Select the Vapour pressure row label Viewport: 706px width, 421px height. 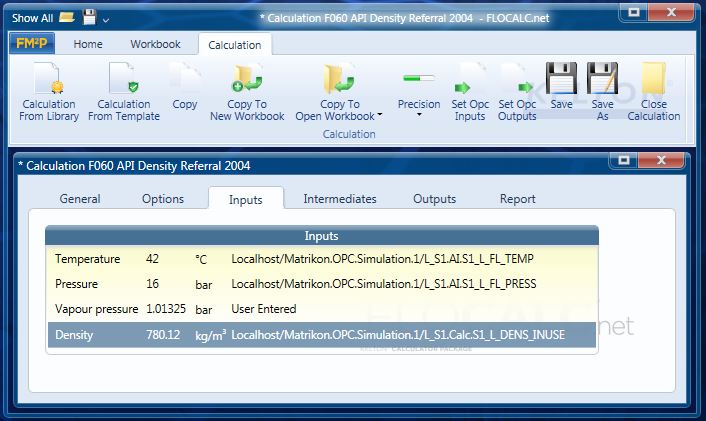click(x=96, y=309)
